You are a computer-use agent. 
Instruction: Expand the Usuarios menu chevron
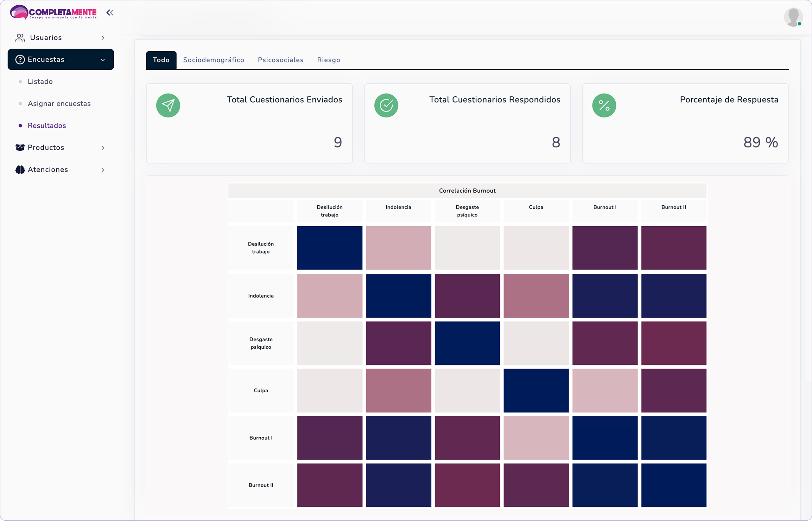tap(103, 38)
